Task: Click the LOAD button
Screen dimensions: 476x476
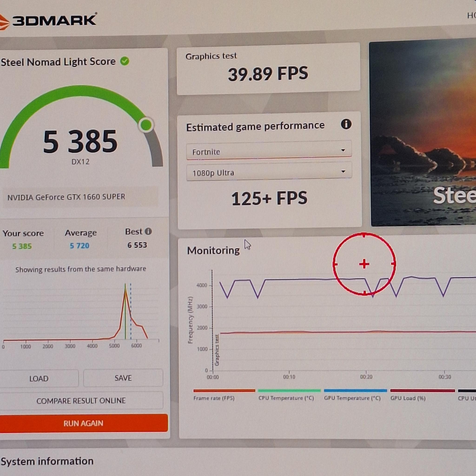Action: pos(39,378)
